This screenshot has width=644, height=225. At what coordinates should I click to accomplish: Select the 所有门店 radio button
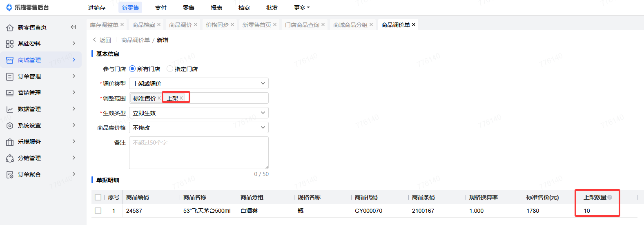(132, 69)
